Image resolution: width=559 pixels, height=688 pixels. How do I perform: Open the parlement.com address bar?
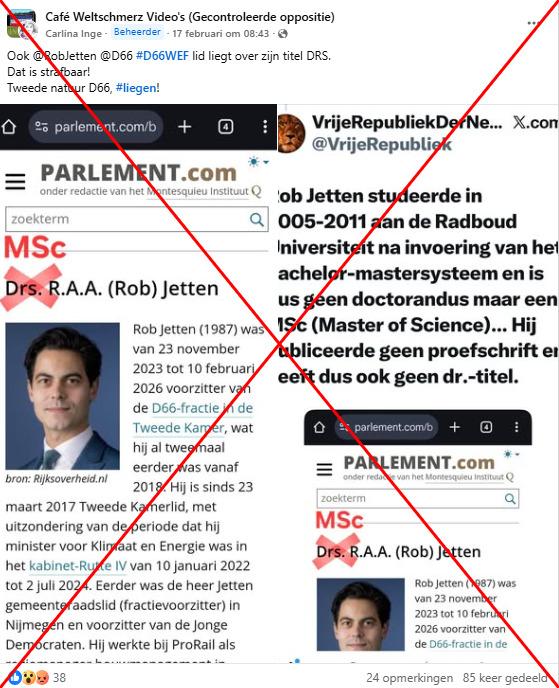coord(96,127)
